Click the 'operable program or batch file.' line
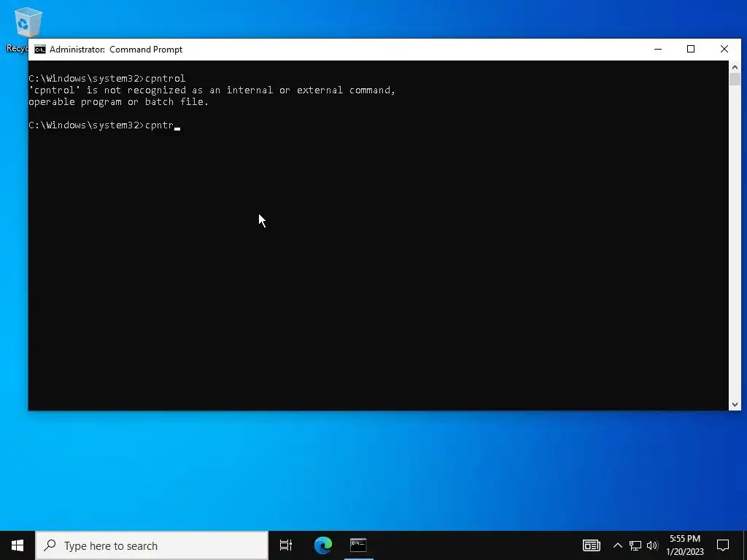The image size is (747, 560). click(119, 102)
